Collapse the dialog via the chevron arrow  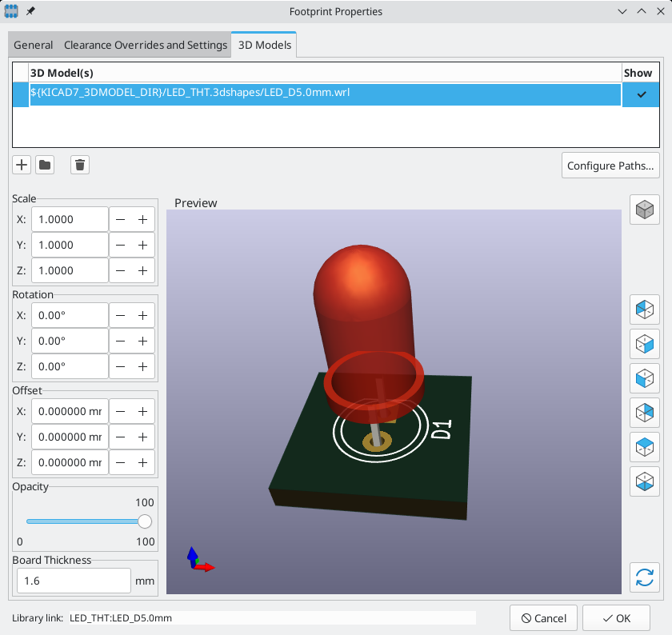[x=622, y=11]
